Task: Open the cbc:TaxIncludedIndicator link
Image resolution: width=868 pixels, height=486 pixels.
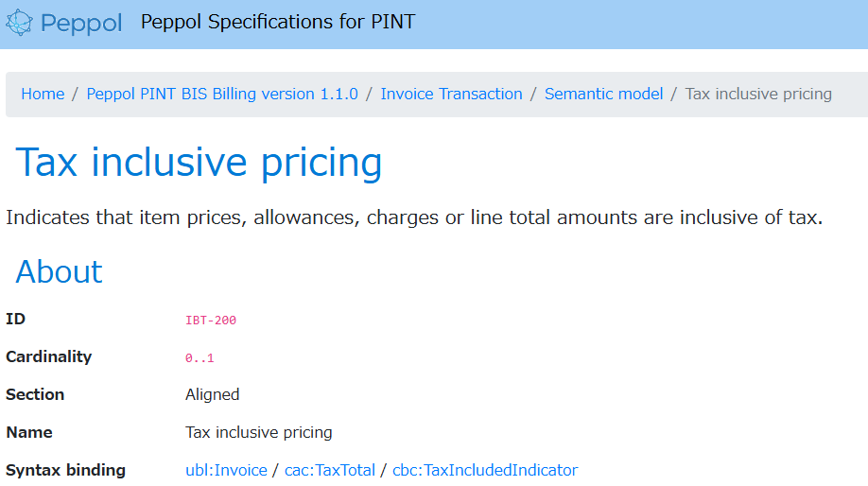Action: 485,470
